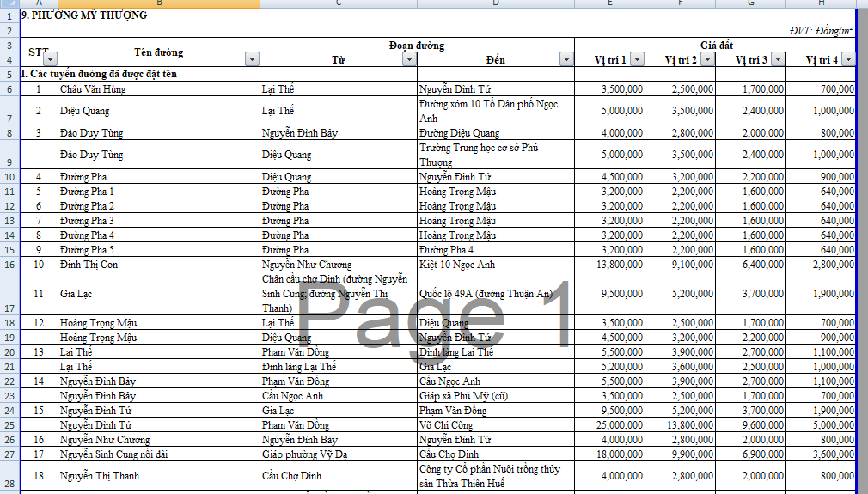Image resolution: width=868 pixels, height=494 pixels.
Task: Select 'I. Các tuyến đường đã được đặt tên'
Action: (99, 74)
